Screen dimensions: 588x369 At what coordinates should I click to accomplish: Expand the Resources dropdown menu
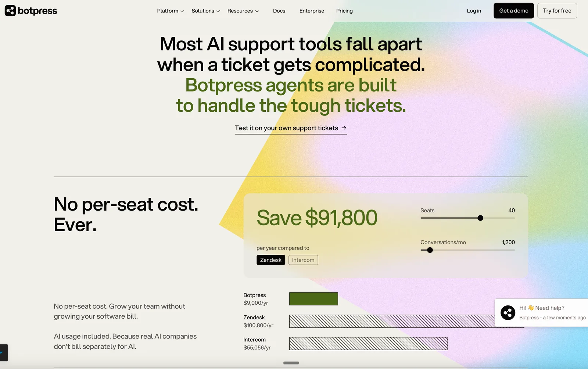click(243, 11)
